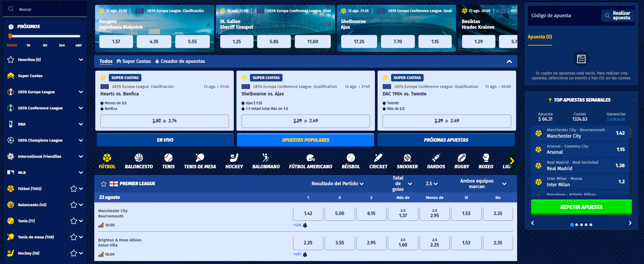Image resolution: width=644 pixels, height=264 pixels.
Task: Select the 24H time filter
Action: coord(62,45)
